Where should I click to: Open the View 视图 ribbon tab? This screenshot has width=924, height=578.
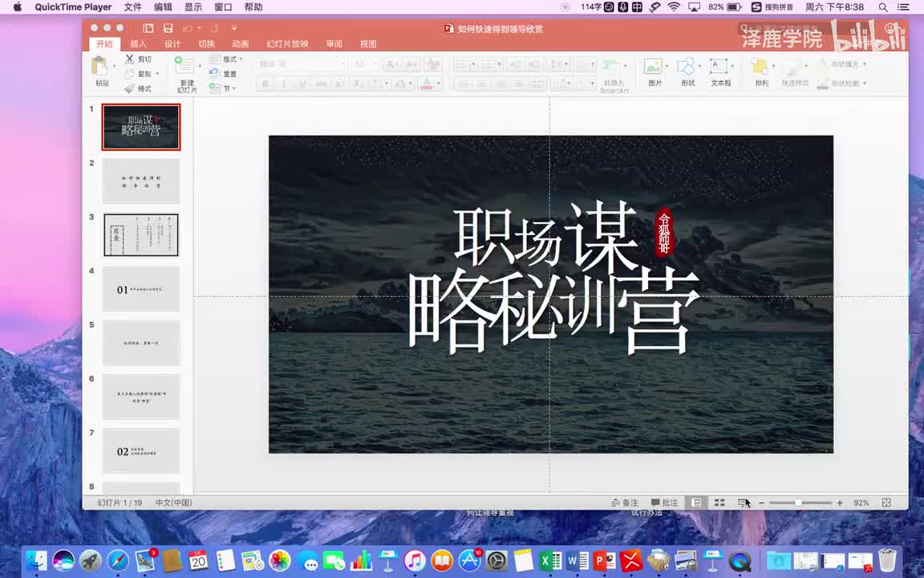[x=368, y=43]
